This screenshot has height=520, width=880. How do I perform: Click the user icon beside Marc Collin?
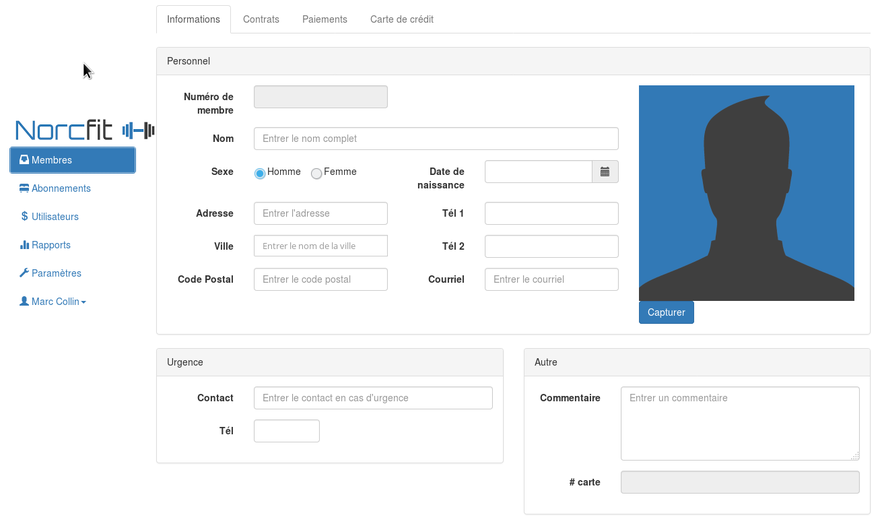point(24,301)
